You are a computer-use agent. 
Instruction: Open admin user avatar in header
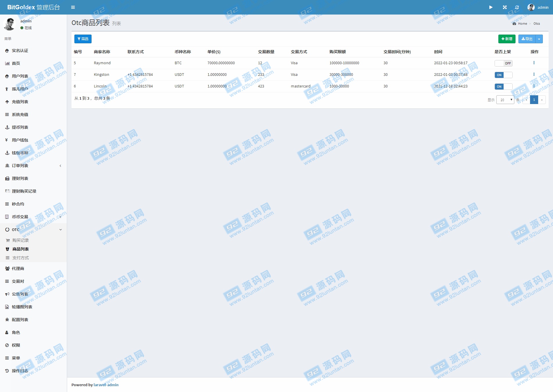[531, 7]
